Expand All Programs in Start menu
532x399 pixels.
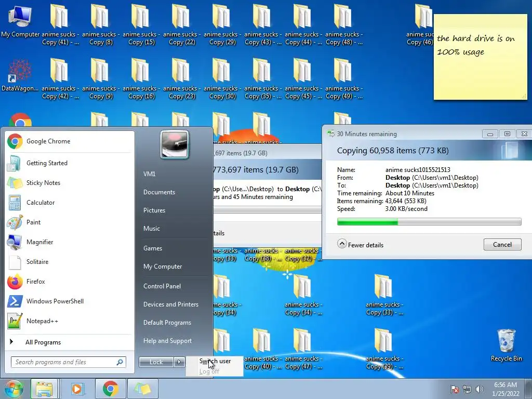(70, 342)
